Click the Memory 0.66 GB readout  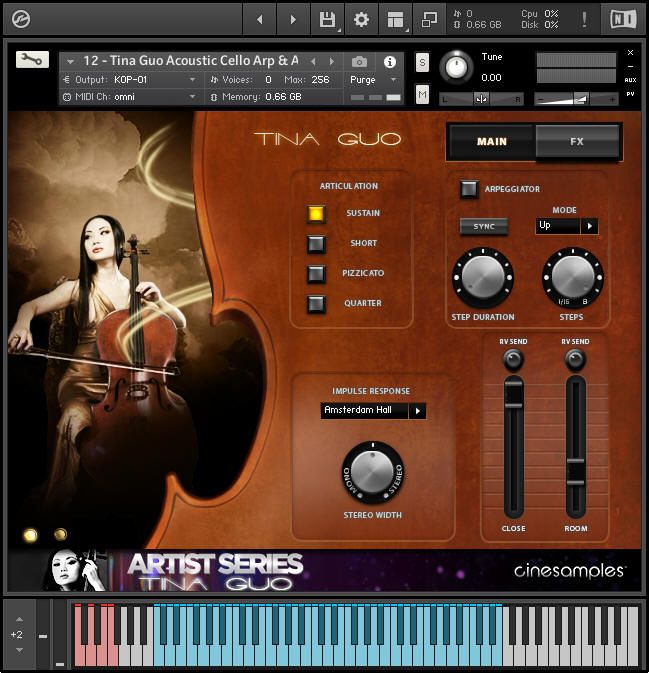pyautogui.click(x=283, y=97)
